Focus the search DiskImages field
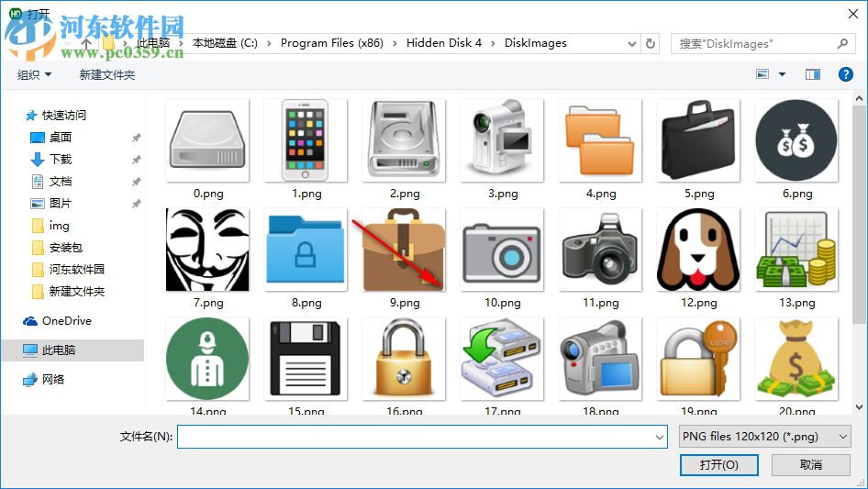 coord(762,43)
